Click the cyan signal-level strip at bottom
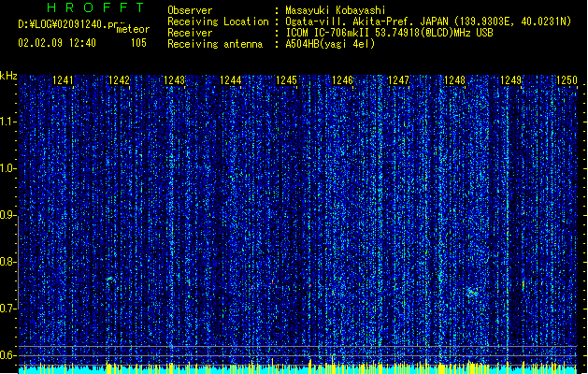The image size is (588, 374). pyautogui.click(x=297, y=369)
